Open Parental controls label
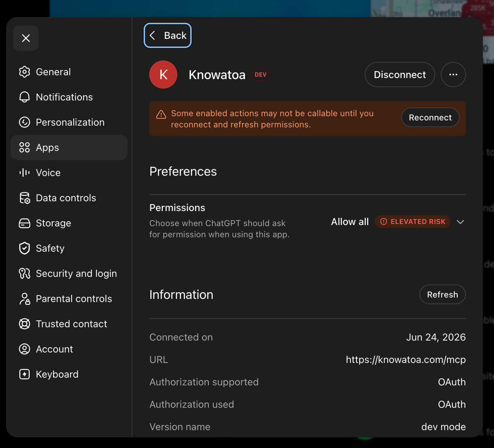The image size is (494, 448). 74,299
